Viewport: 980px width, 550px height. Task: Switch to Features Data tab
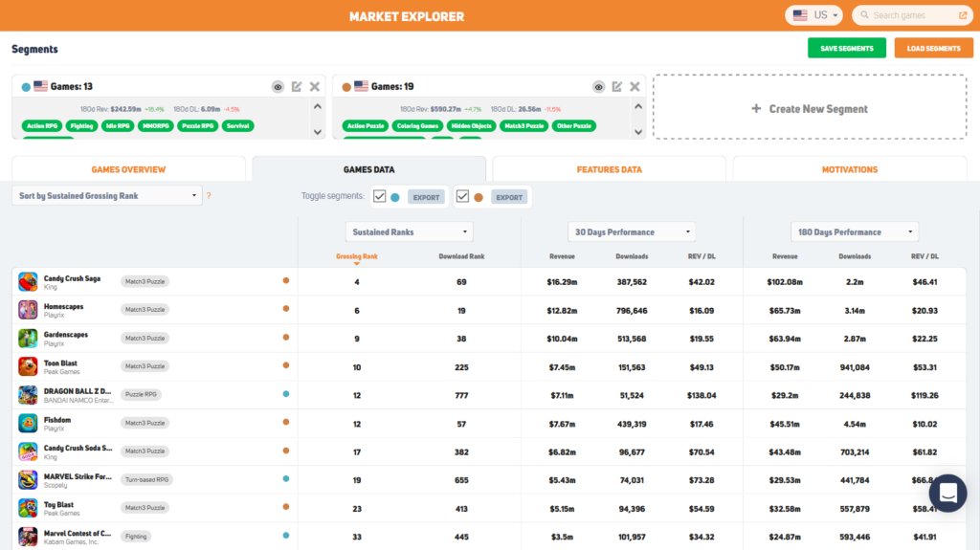click(x=610, y=169)
